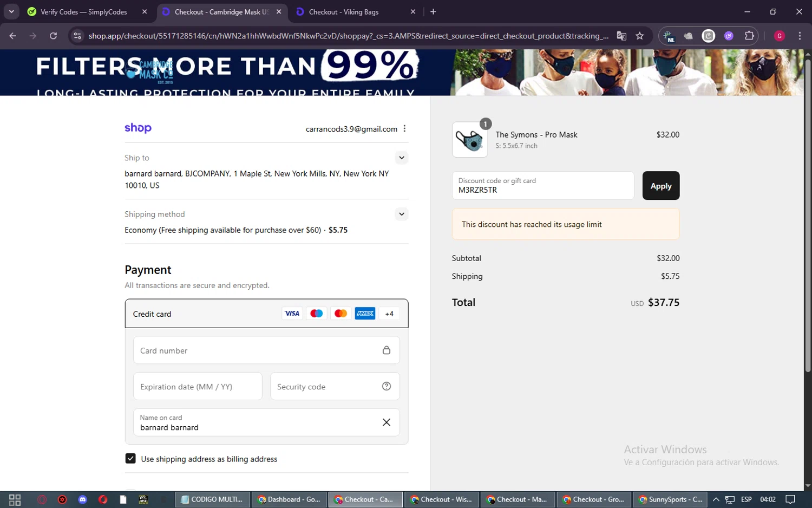Open the purple tag coupon extension

coord(729,36)
